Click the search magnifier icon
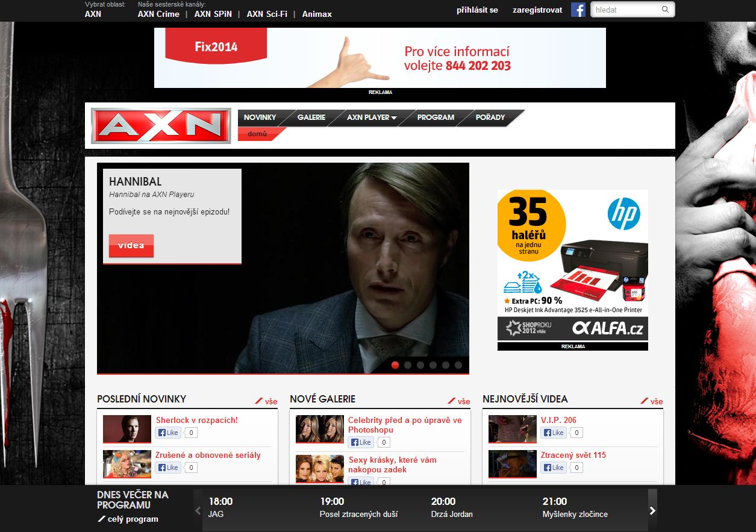756x532 pixels. [665, 9]
